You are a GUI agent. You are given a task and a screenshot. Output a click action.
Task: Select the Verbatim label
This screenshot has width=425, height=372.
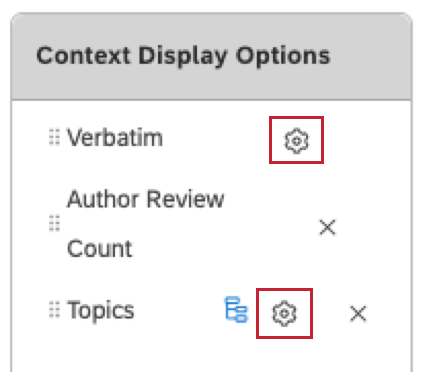[115, 137]
